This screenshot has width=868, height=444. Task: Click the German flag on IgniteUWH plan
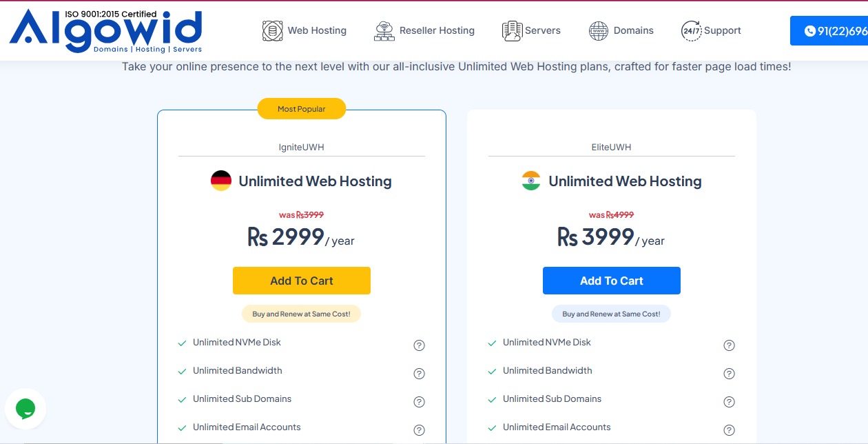(x=221, y=181)
